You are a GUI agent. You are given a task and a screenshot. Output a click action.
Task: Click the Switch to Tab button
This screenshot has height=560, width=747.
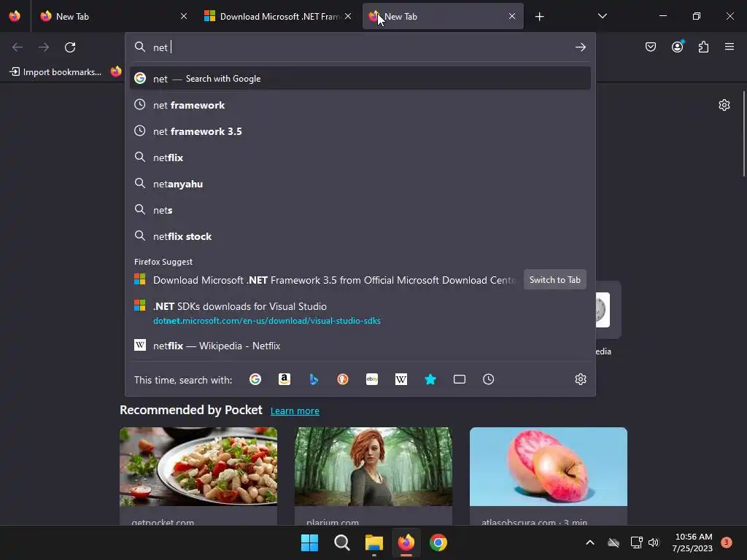click(555, 280)
